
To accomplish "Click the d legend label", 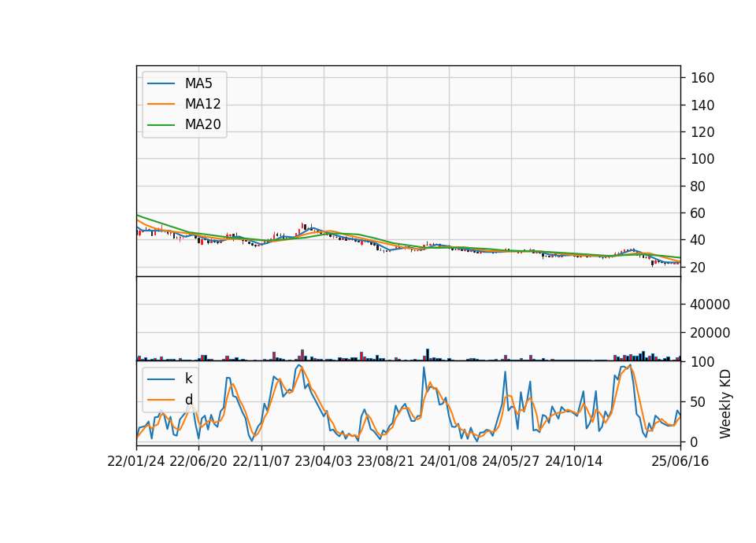I will [x=189, y=400].
